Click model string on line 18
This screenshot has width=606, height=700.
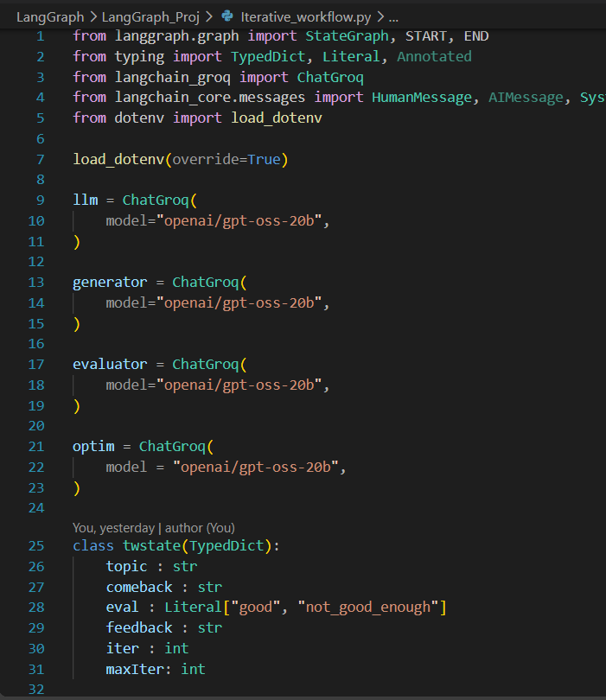click(239, 385)
